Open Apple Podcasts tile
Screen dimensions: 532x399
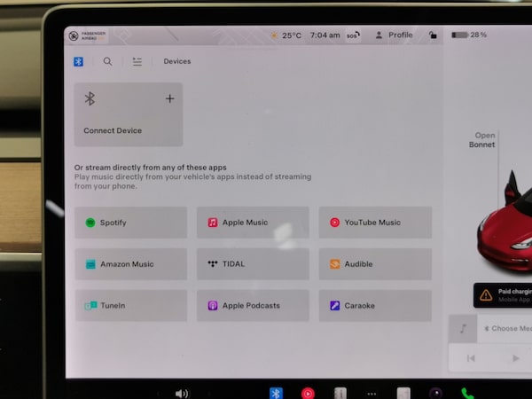pyautogui.click(x=253, y=306)
